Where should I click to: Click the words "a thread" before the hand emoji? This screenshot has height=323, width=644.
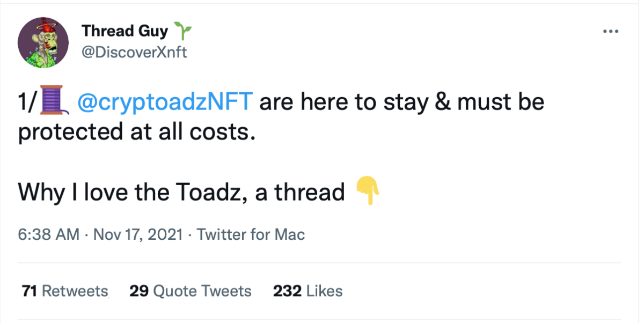point(300,192)
